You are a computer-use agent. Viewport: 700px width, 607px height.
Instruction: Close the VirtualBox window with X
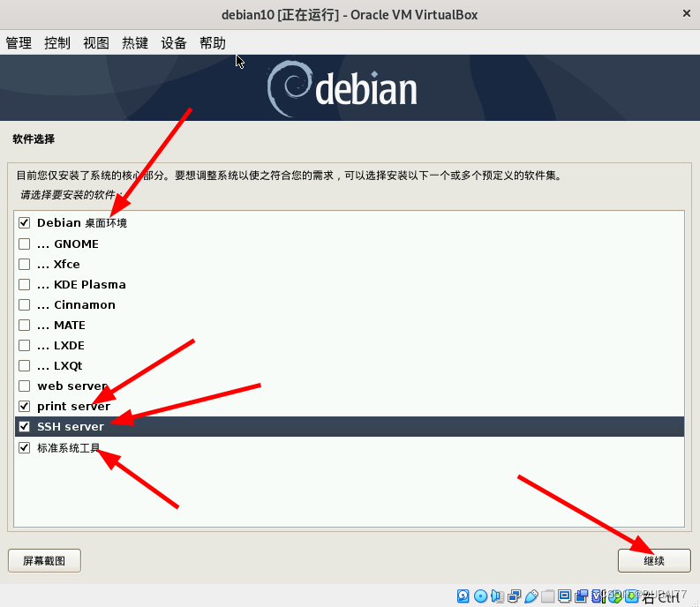pyautogui.click(x=687, y=13)
